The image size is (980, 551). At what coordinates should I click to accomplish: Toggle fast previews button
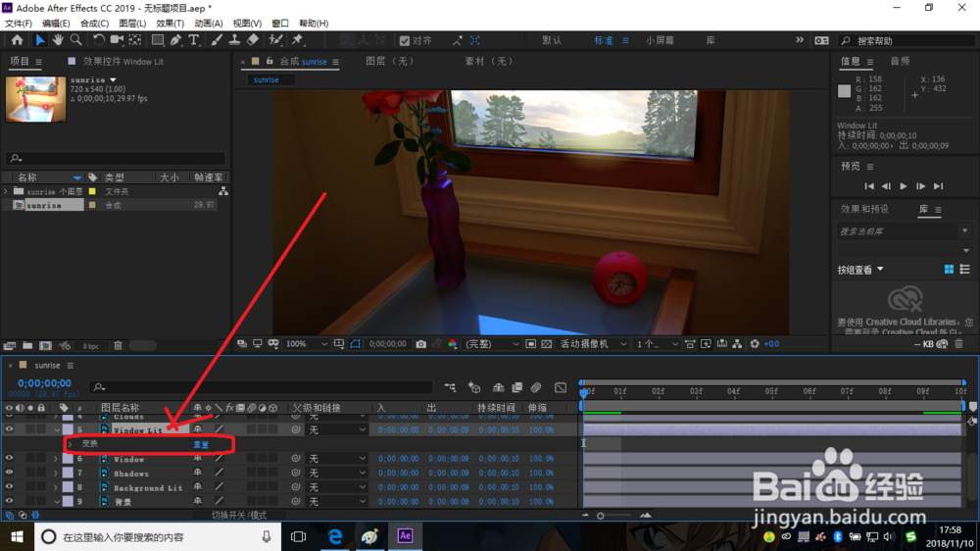pos(706,344)
